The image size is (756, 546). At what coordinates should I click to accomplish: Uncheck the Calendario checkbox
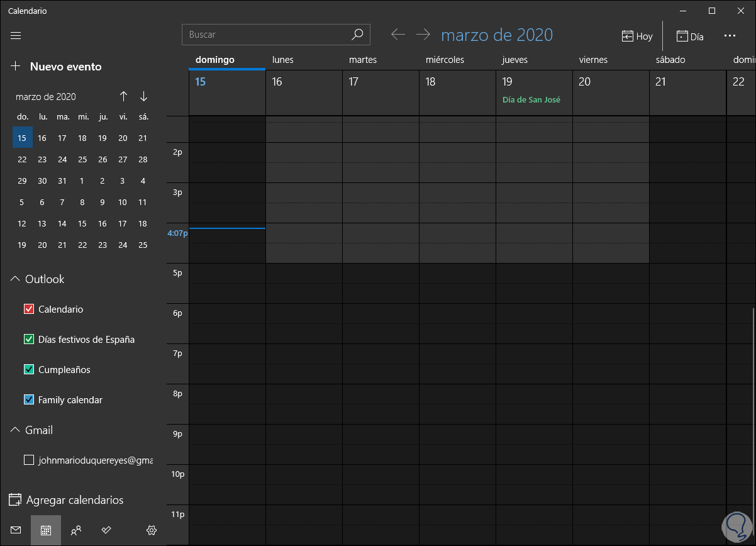click(x=28, y=309)
